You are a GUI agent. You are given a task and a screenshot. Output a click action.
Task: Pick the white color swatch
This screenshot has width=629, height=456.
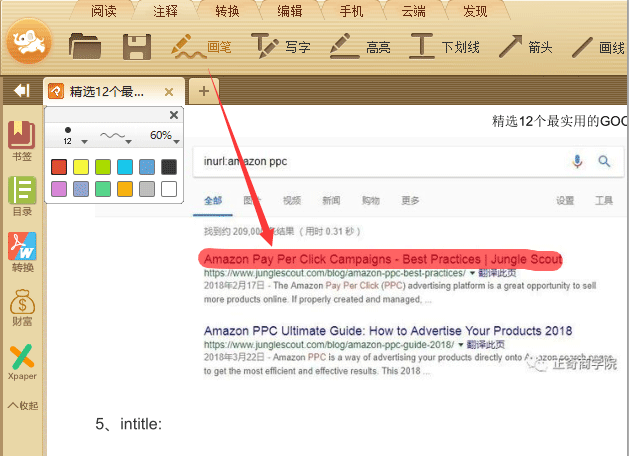169,189
